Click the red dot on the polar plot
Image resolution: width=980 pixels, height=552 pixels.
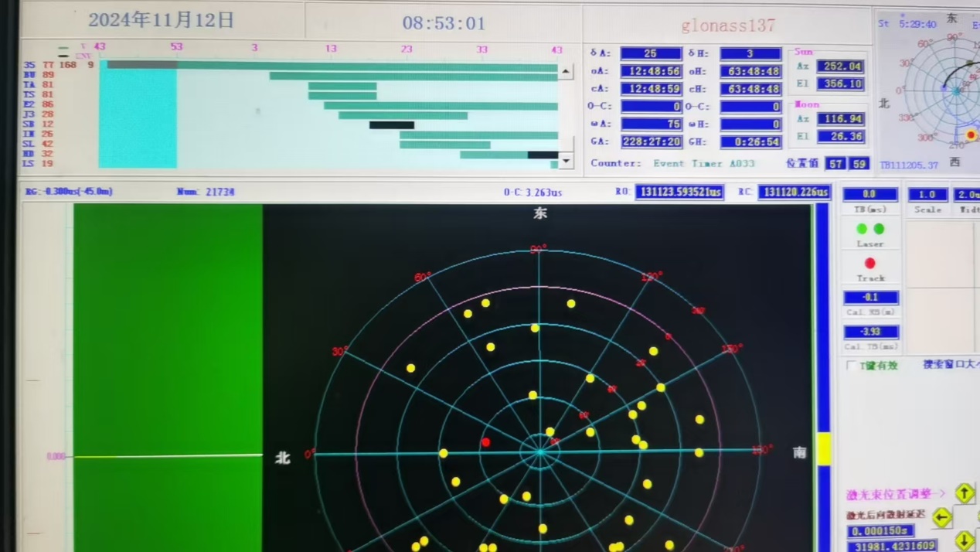pyautogui.click(x=485, y=442)
